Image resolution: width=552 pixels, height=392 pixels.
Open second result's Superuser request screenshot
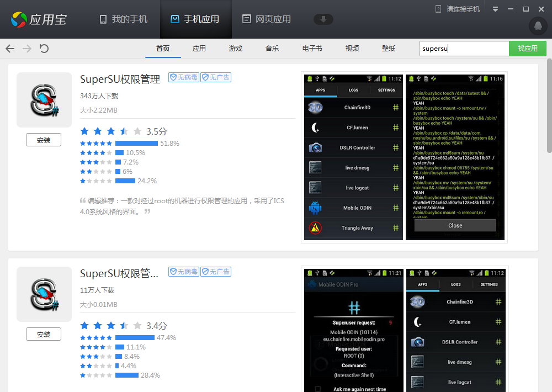(354, 330)
